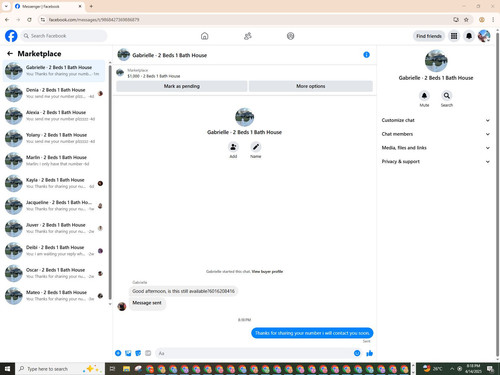The width and height of the screenshot is (500, 375).
Task: Click the conversation information icon
Action: (366, 55)
